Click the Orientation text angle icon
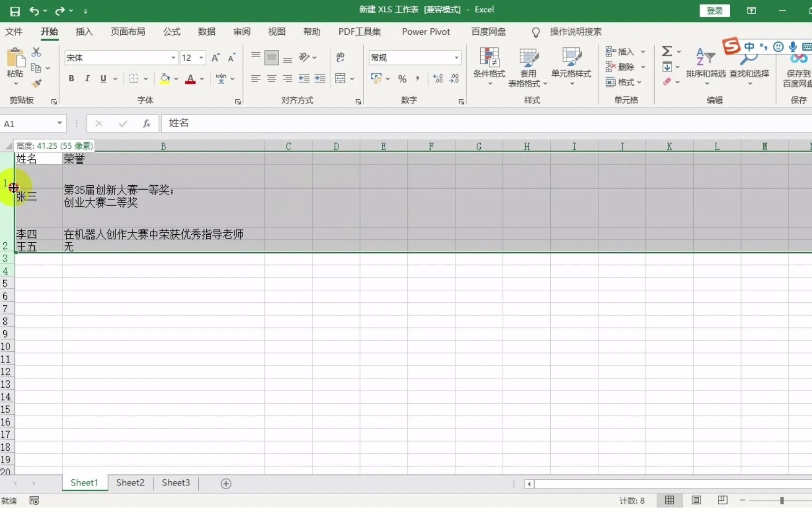Image resolution: width=812 pixels, height=508 pixels. click(304, 57)
